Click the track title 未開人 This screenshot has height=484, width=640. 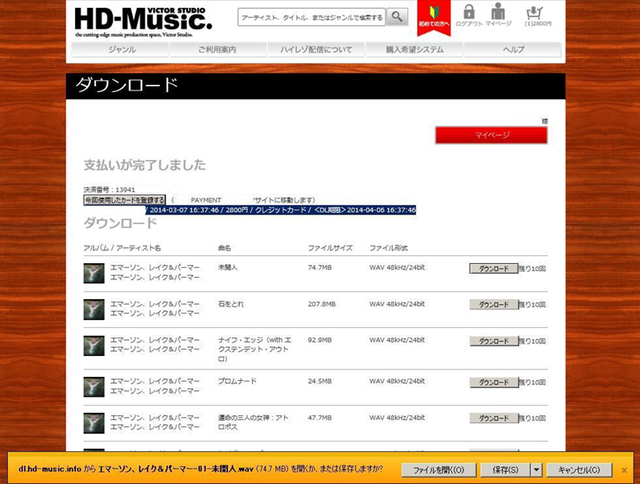[x=228, y=267]
